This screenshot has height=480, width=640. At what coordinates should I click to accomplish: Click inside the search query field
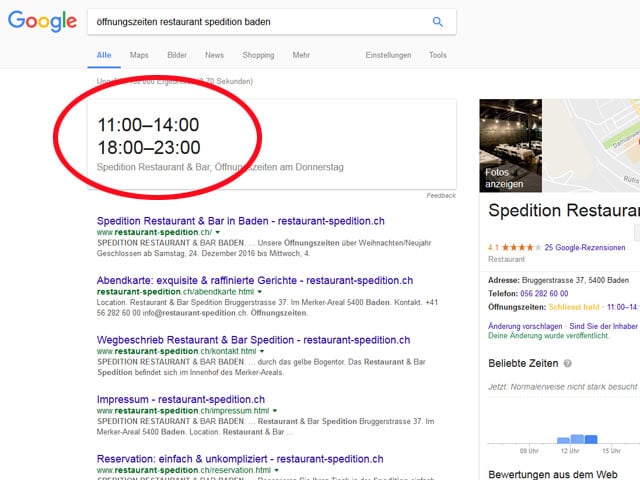point(255,21)
